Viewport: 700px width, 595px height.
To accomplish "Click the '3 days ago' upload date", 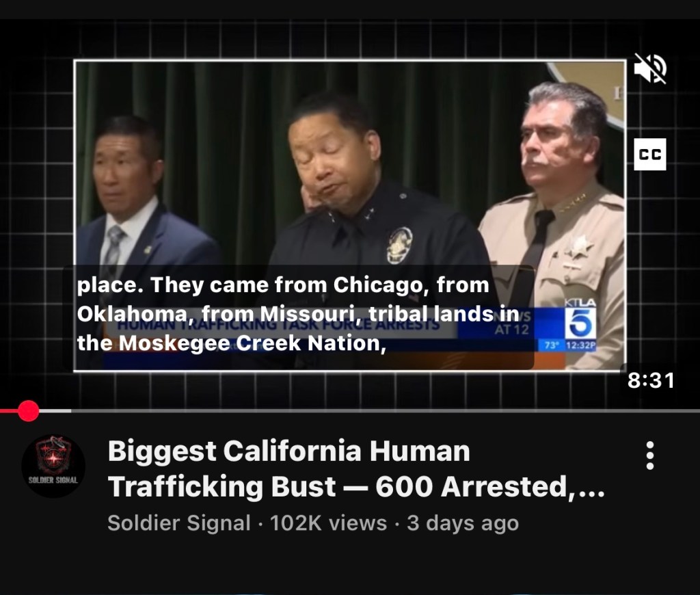I will [x=463, y=523].
